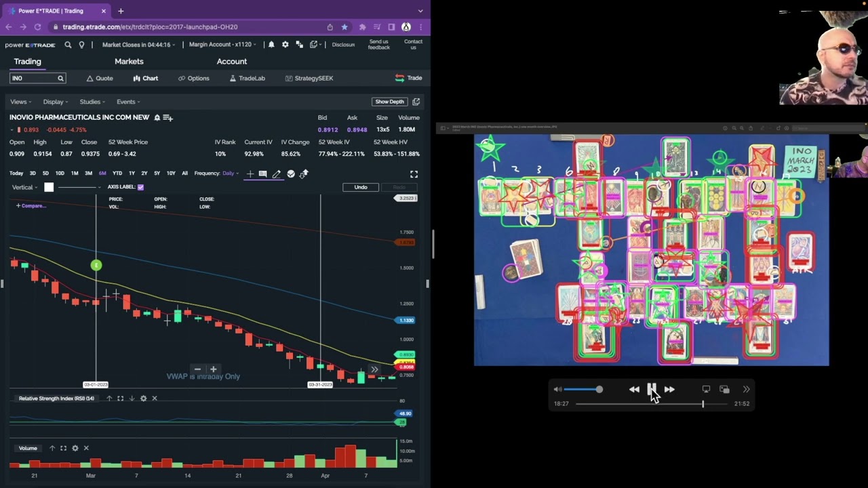Click Contact us link
Screen dimensions: 868x488
click(x=413, y=45)
